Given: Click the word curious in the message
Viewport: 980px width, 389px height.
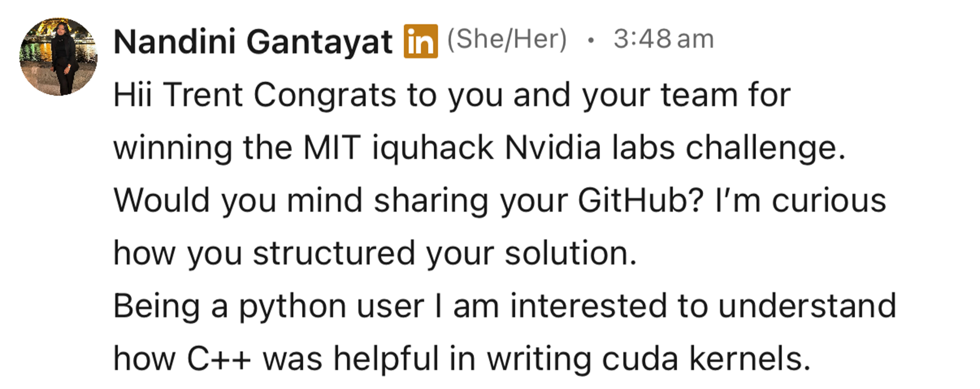Looking at the screenshot, I should [828, 200].
